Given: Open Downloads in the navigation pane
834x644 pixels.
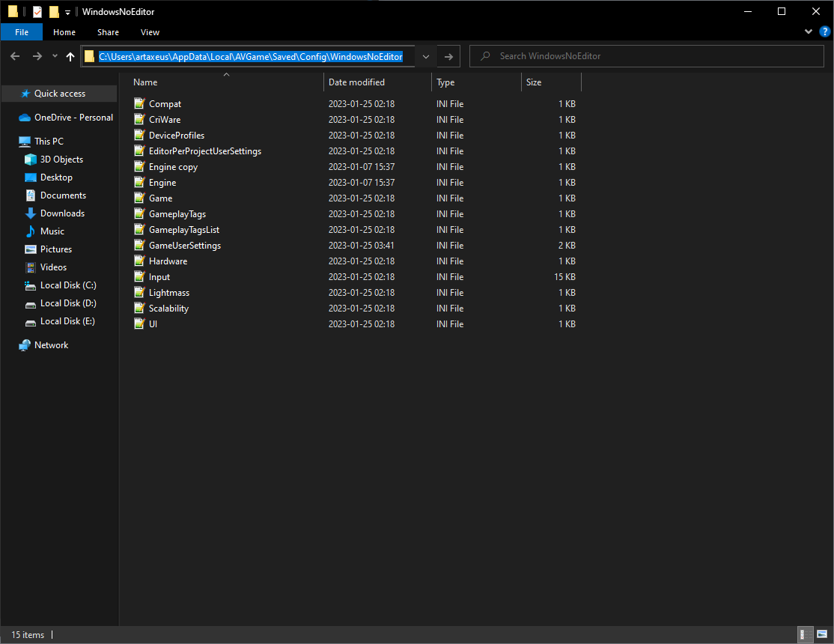Looking at the screenshot, I should pyautogui.click(x=62, y=213).
